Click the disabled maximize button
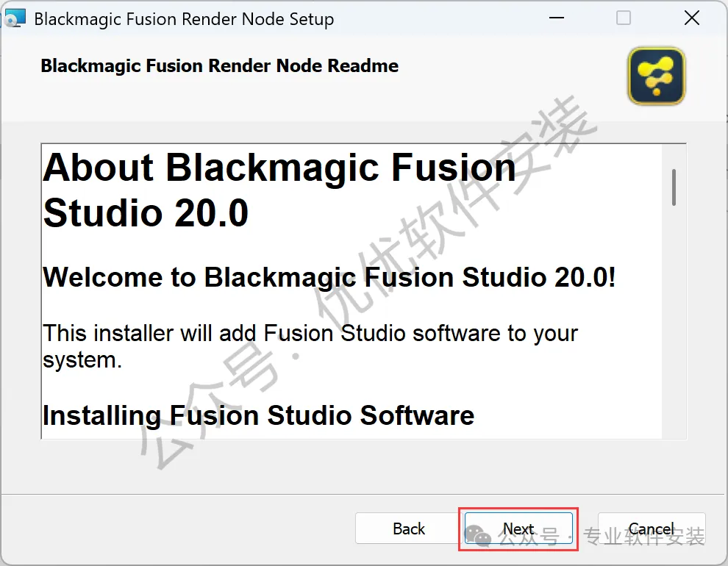728x566 pixels. click(x=623, y=18)
